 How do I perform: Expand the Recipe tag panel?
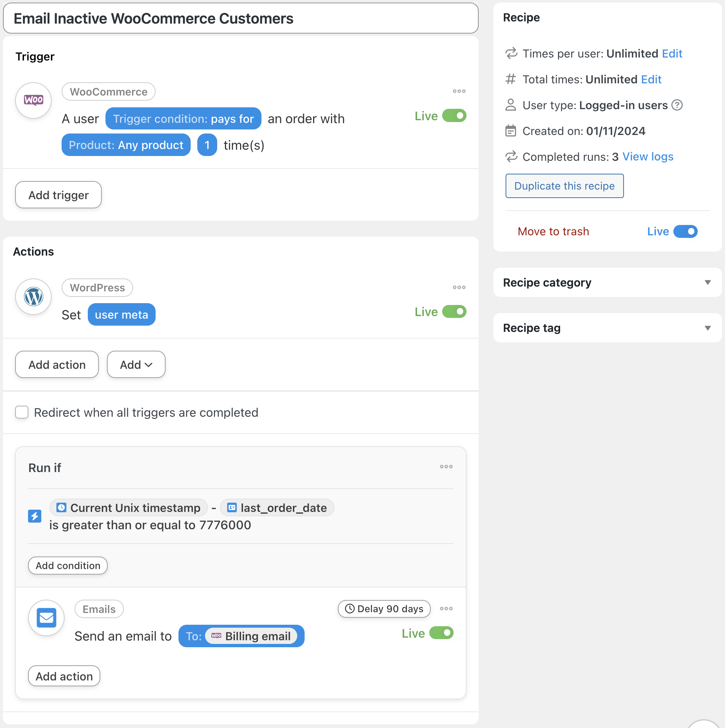[x=708, y=328]
